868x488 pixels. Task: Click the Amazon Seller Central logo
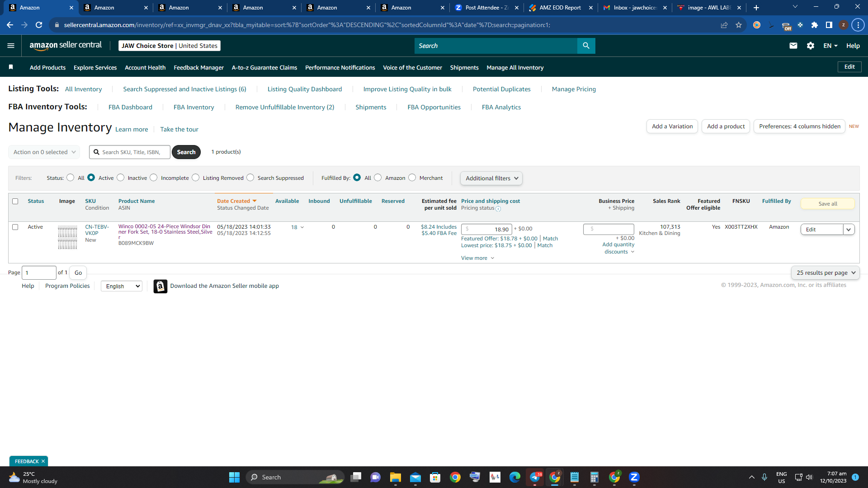pos(66,45)
